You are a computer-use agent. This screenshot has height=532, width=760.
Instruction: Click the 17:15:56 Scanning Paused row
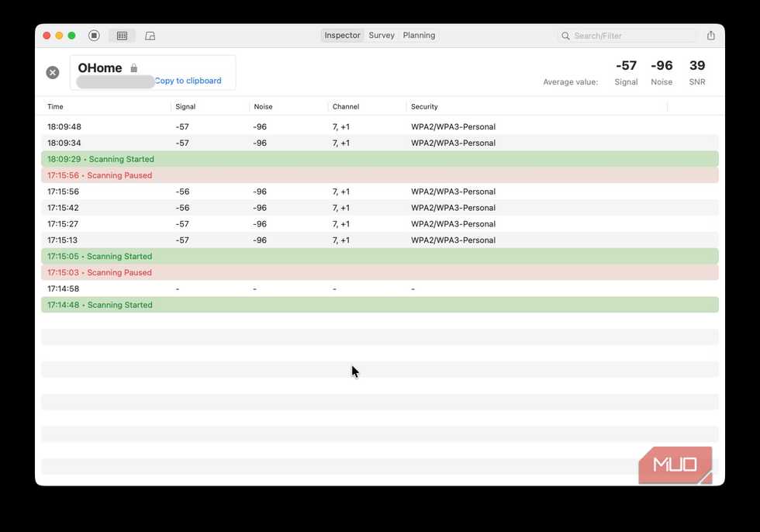coord(379,175)
